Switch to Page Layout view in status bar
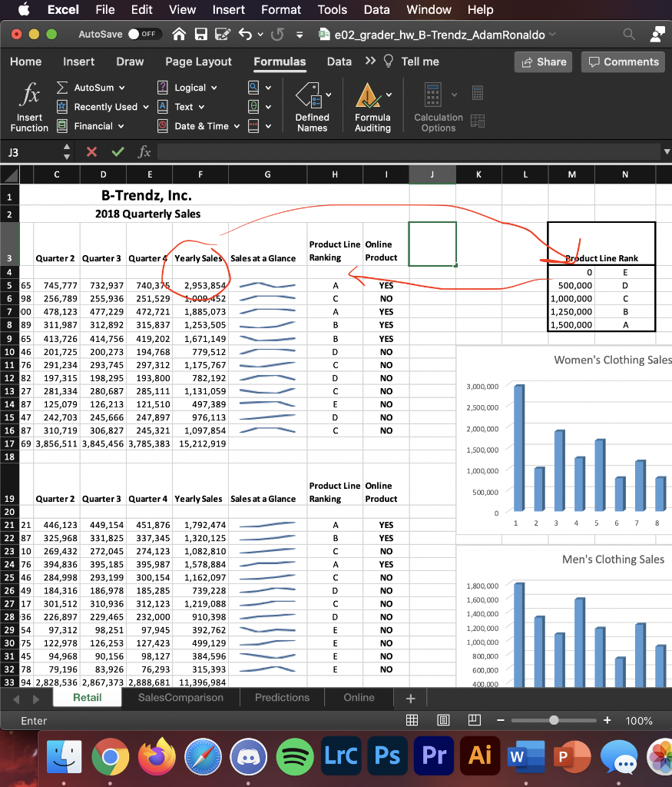Image resolution: width=672 pixels, height=787 pixels. 443,721
